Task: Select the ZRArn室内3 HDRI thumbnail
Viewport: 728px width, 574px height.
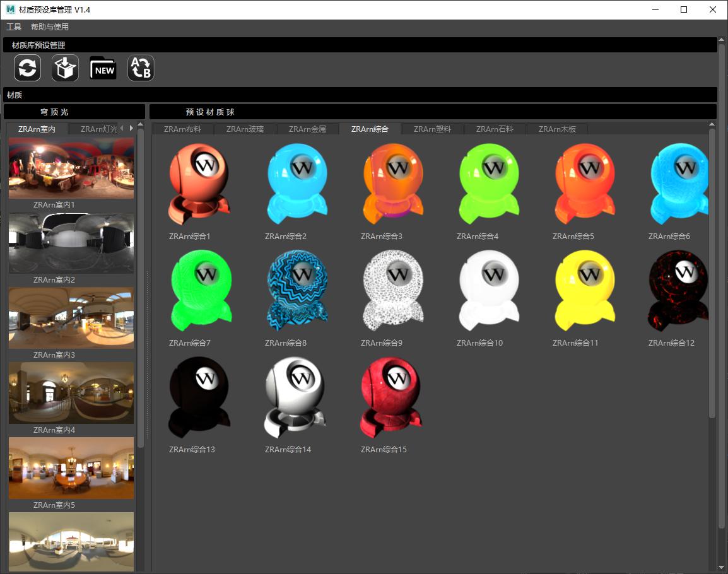Action: pos(71,319)
